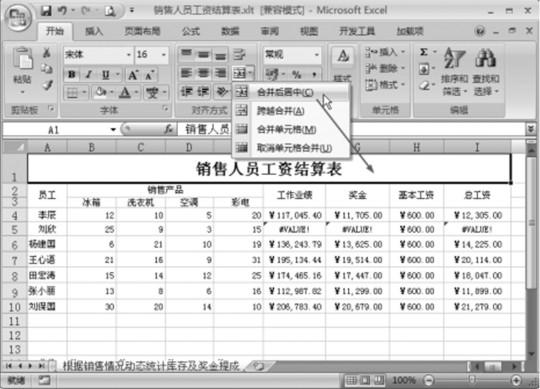
Task: Apply accounting currency format
Action: pyautogui.click(x=272, y=74)
